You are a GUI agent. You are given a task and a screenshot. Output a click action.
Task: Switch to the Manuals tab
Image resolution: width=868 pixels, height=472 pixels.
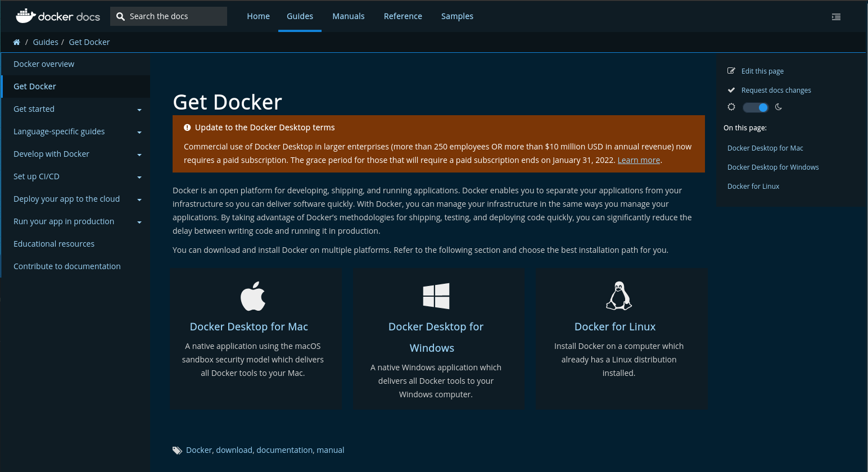pyautogui.click(x=349, y=16)
